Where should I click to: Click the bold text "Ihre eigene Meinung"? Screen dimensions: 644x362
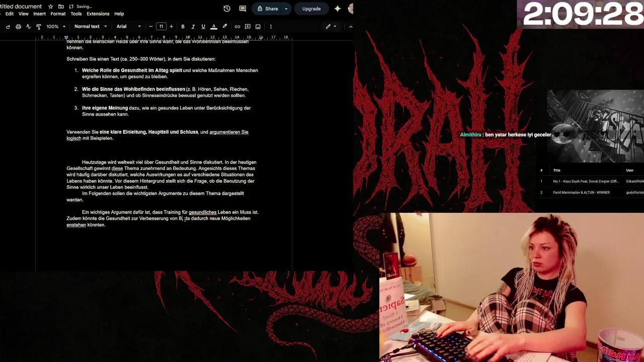pos(105,108)
